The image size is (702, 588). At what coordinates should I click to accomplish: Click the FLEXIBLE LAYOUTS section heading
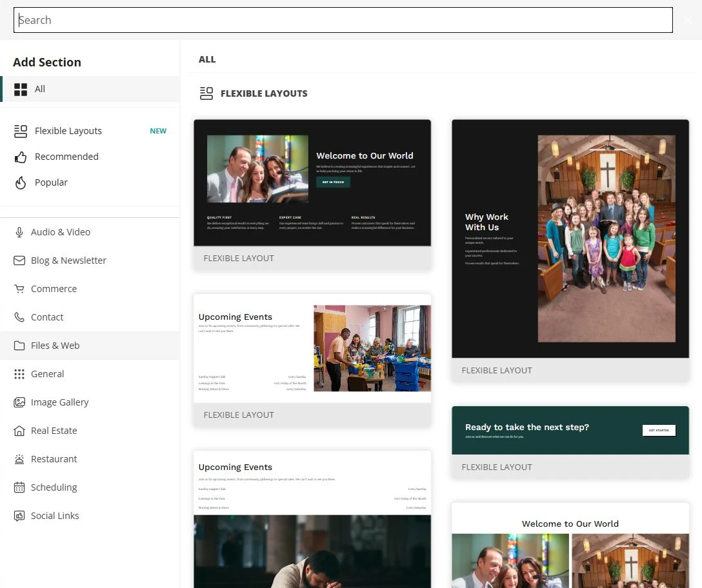click(x=264, y=93)
